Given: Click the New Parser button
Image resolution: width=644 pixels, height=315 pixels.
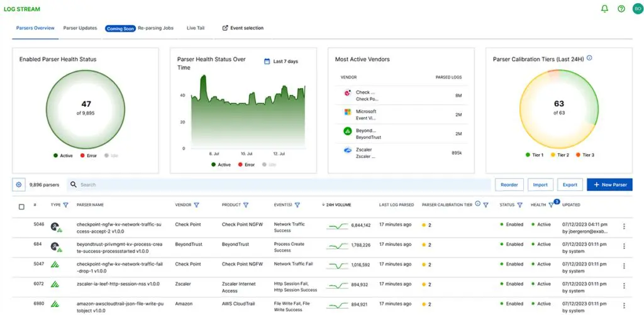Looking at the screenshot, I should pos(609,185).
